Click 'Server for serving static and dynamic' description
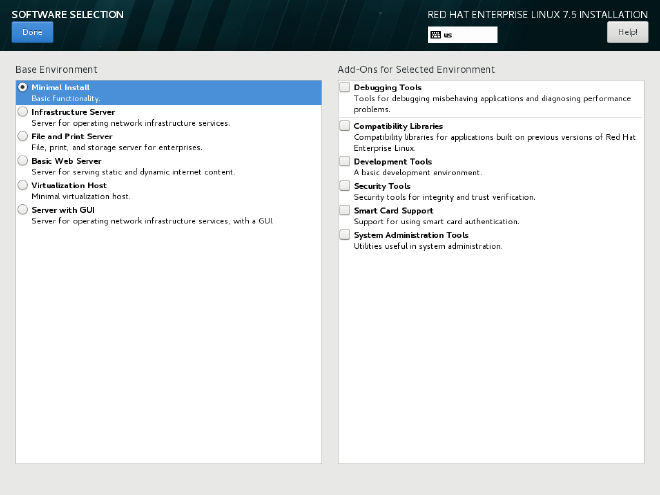Viewport: 660px width, 495px height. coord(133,172)
